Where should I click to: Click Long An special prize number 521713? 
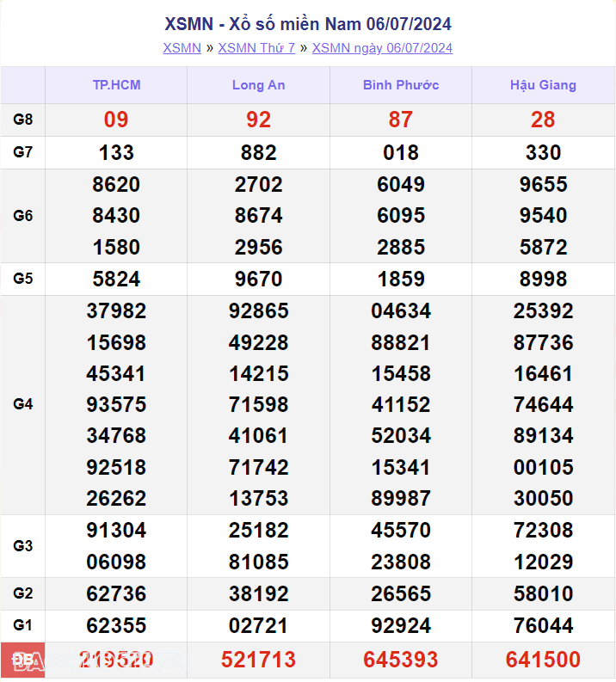coord(258,660)
